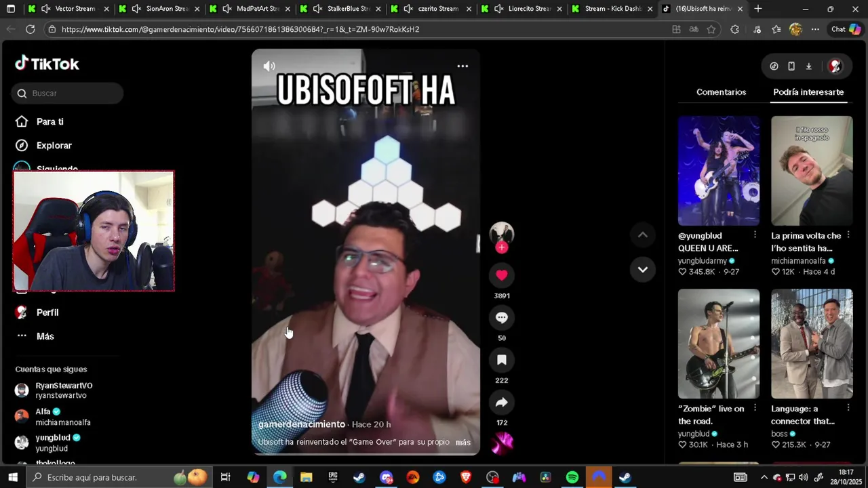The image size is (868, 488).
Task: Open the Windows Start menu
Action: 12,477
